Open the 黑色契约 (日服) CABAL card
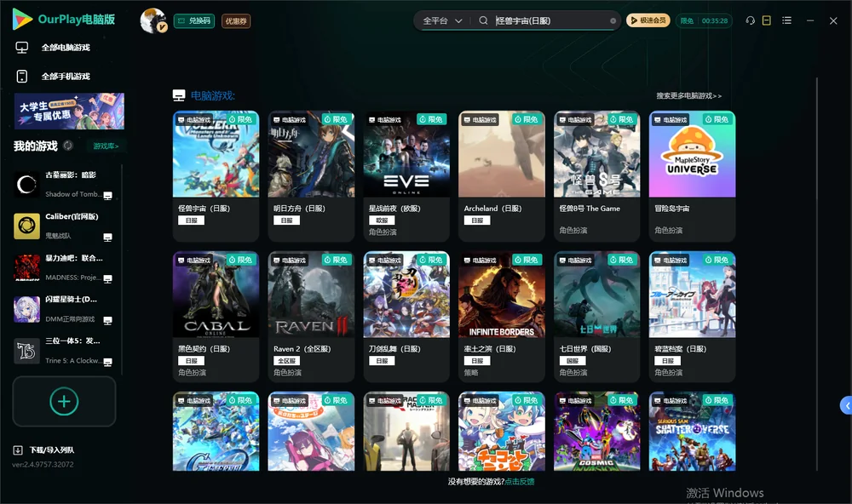This screenshot has width=852, height=504. click(x=216, y=317)
